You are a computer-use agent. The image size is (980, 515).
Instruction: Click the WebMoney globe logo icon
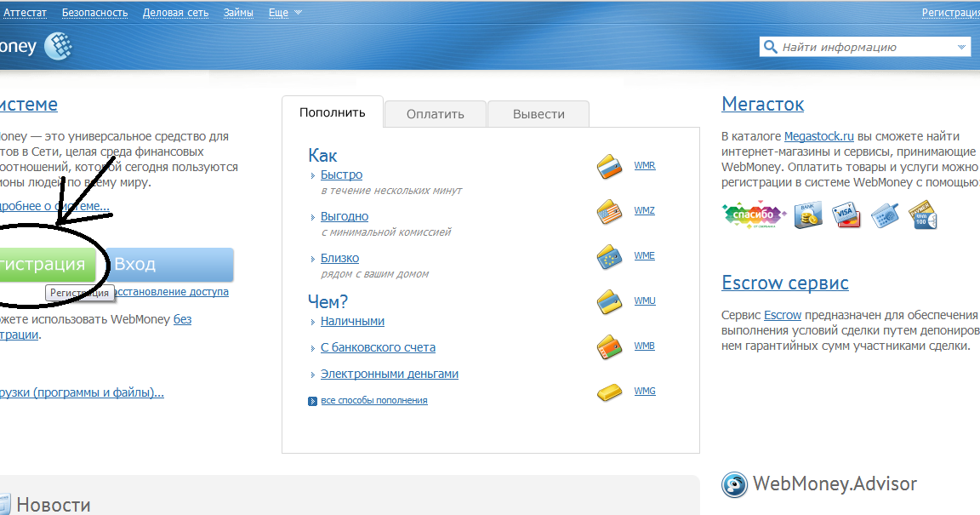[58, 46]
